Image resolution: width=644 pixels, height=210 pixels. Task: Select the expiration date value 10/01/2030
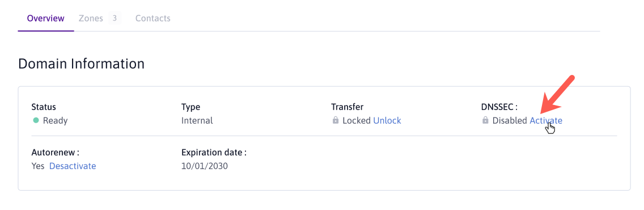(x=205, y=166)
